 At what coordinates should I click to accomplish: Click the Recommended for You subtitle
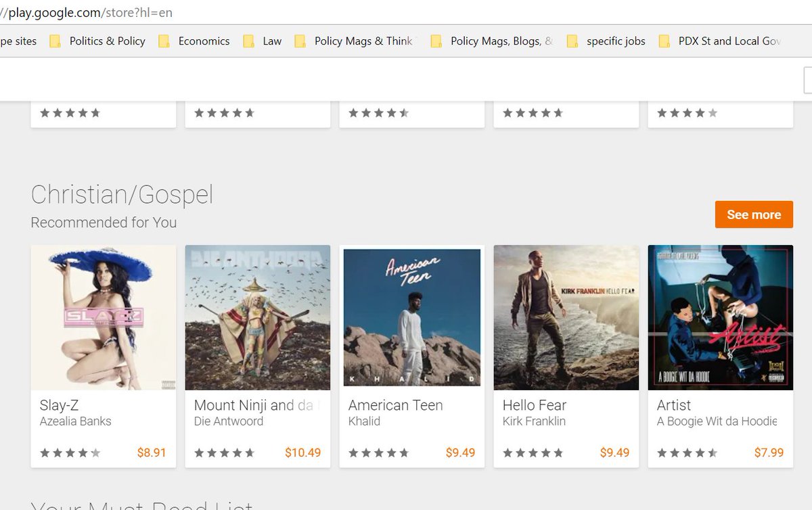pyautogui.click(x=104, y=223)
